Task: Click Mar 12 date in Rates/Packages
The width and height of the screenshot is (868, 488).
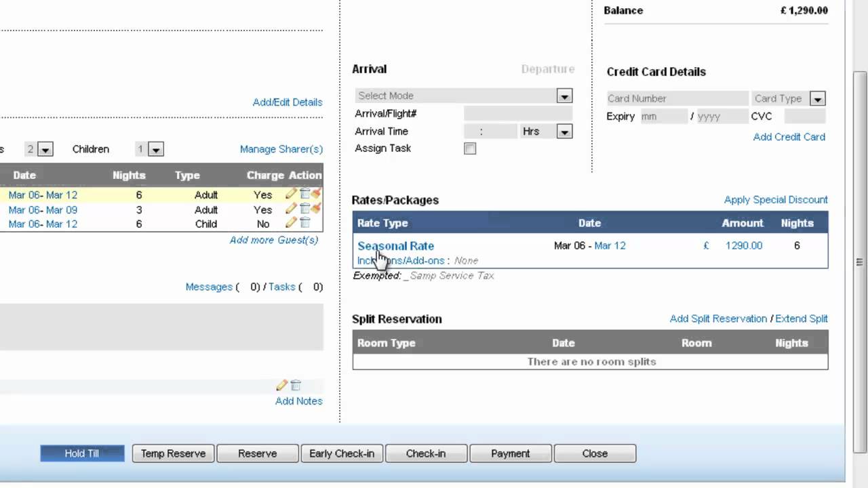Action: tap(610, 245)
